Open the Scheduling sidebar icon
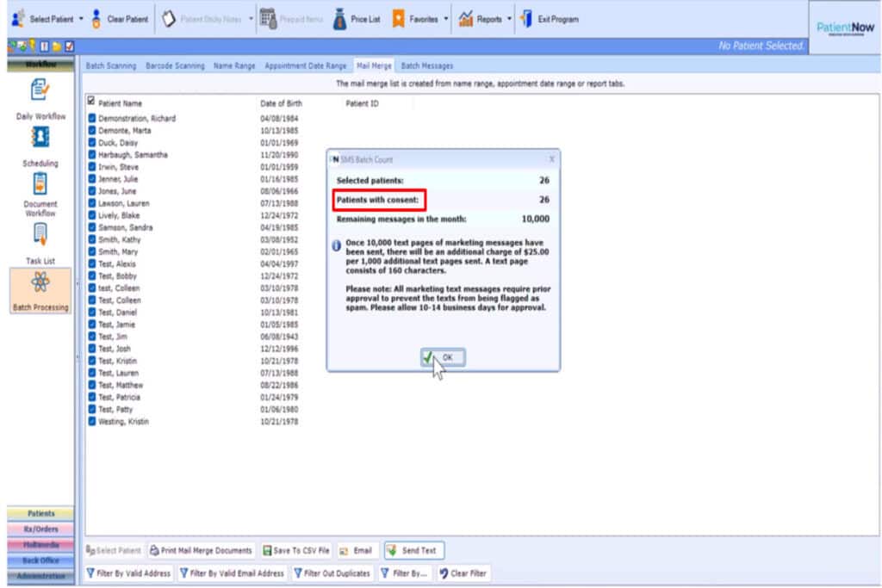Viewport: 882px width, 588px height. pos(40,136)
